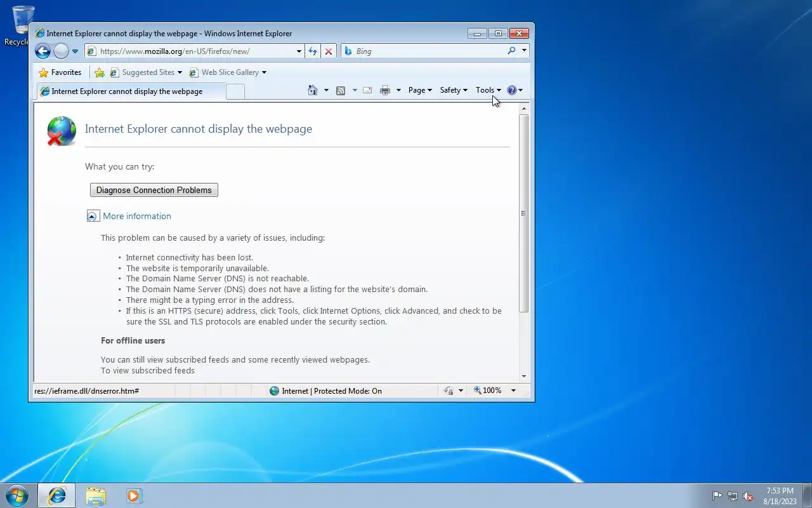Click the network tray icon

733,496
